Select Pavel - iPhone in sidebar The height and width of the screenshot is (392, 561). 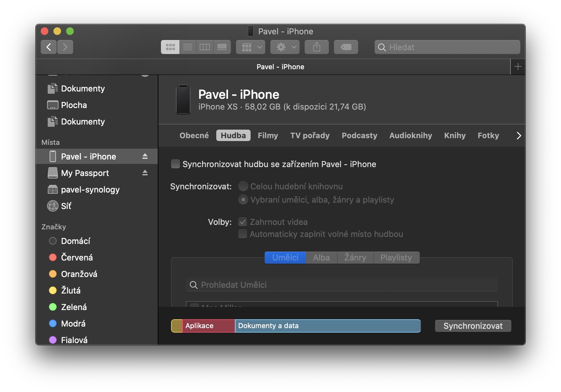(x=97, y=156)
